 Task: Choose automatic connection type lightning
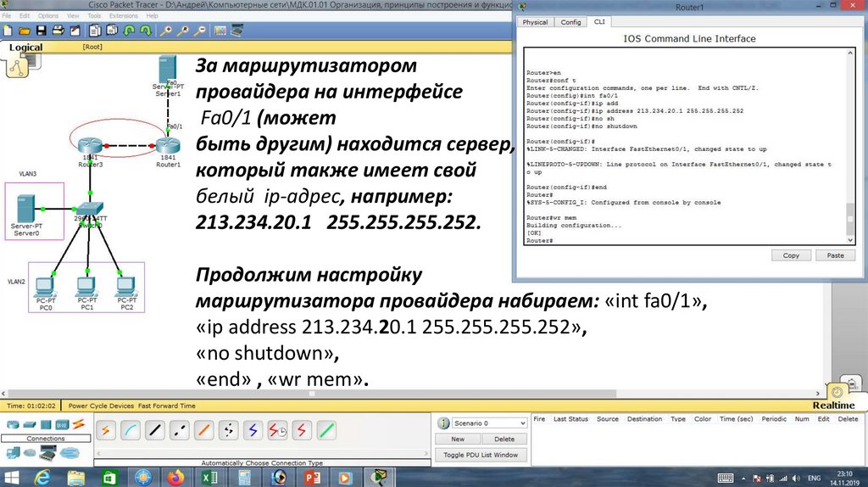pyautogui.click(x=105, y=430)
